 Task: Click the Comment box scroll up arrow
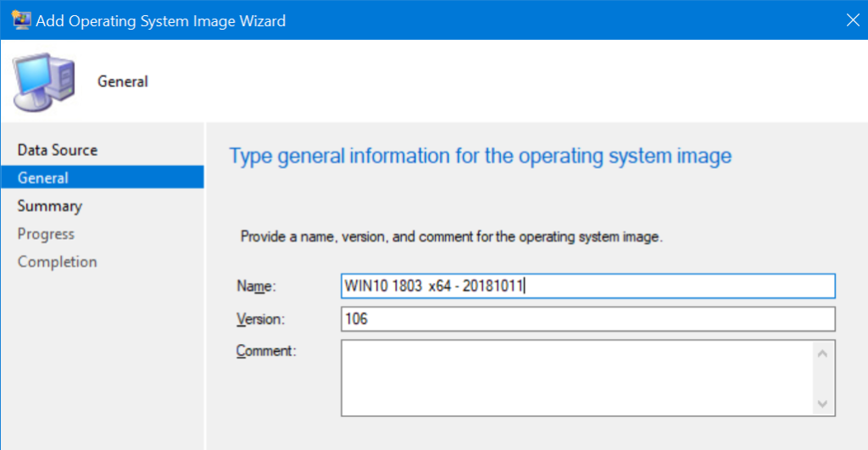point(822,353)
